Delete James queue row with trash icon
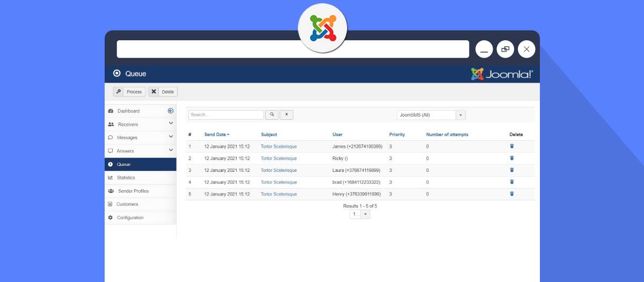This screenshot has width=644, height=282. (511, 146)
